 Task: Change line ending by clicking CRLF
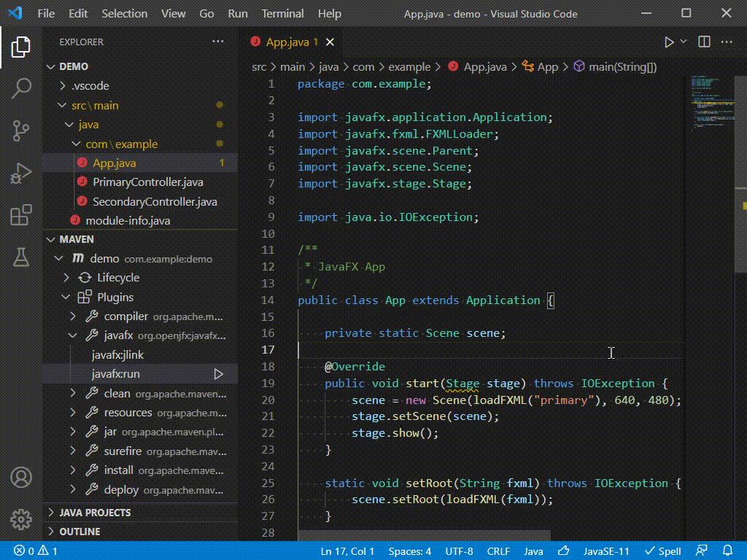pos(499,551)
